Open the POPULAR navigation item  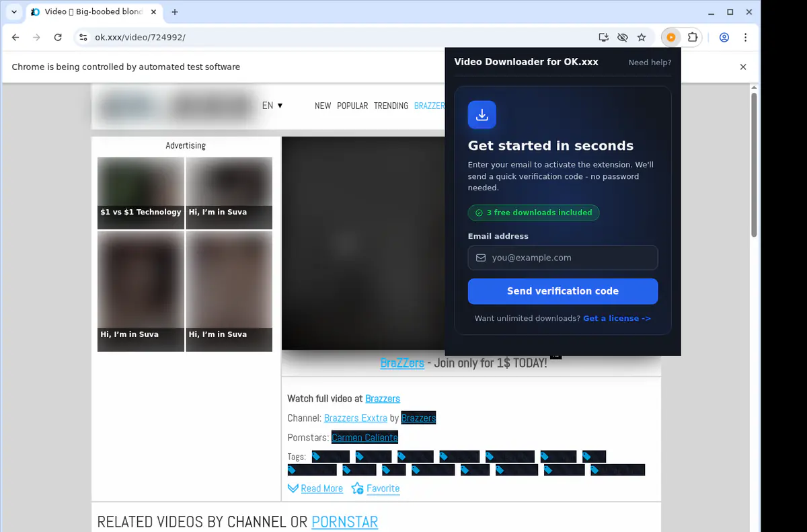[x=352, y=106]
